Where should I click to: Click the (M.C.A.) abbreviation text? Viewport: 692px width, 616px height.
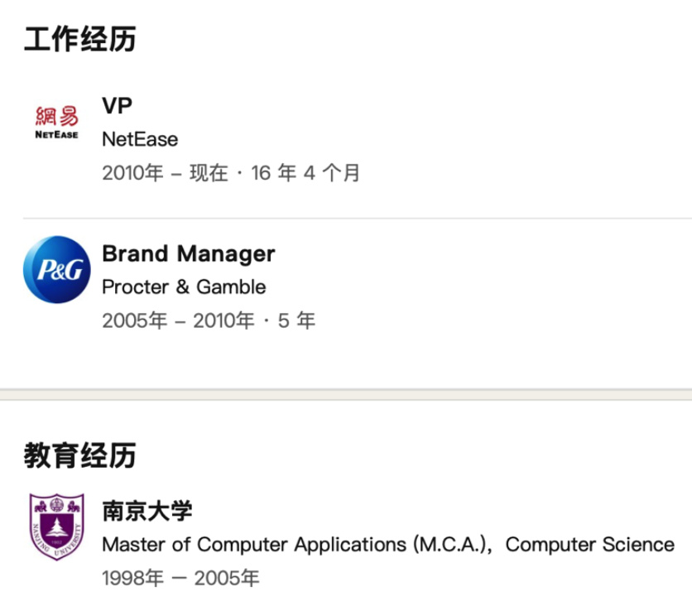[x=450, y=545]
